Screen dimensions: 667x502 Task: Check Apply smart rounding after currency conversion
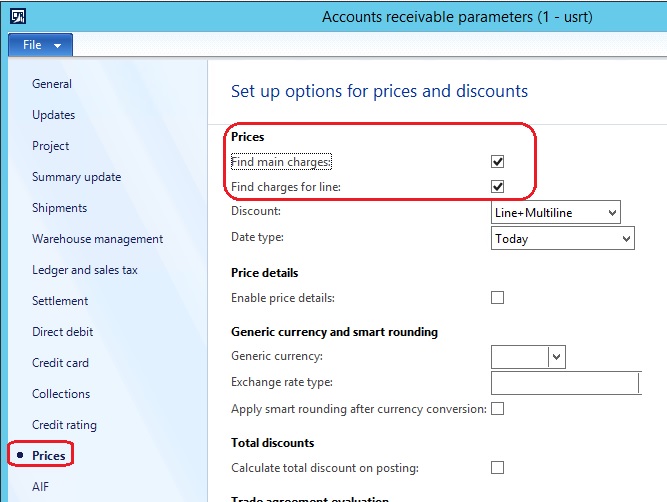pyautogui.click(x=497, y=409)
